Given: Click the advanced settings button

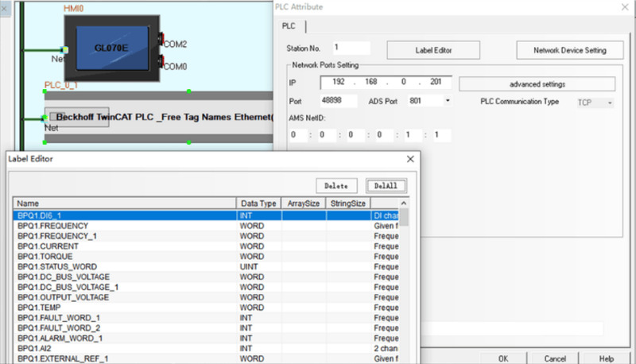Looking at the screenshot, I should point(537,84).
